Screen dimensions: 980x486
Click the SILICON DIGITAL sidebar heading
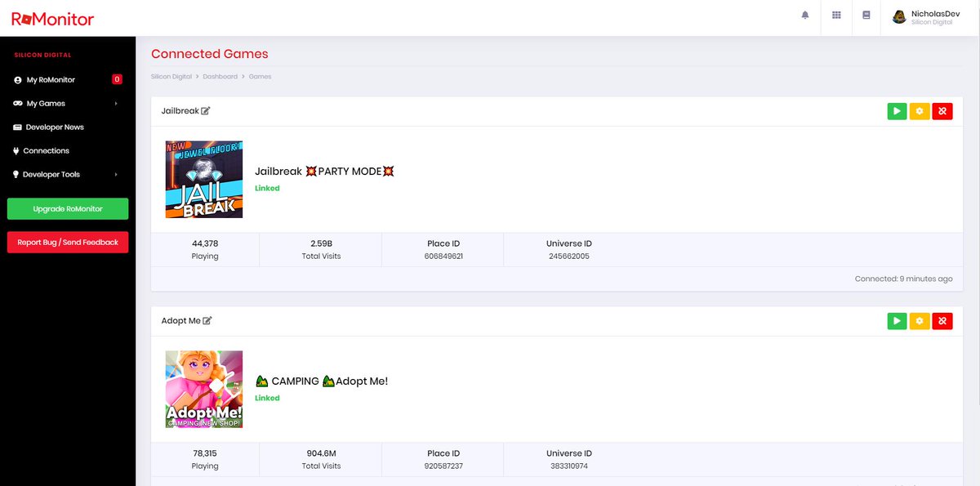coord(42,56)
